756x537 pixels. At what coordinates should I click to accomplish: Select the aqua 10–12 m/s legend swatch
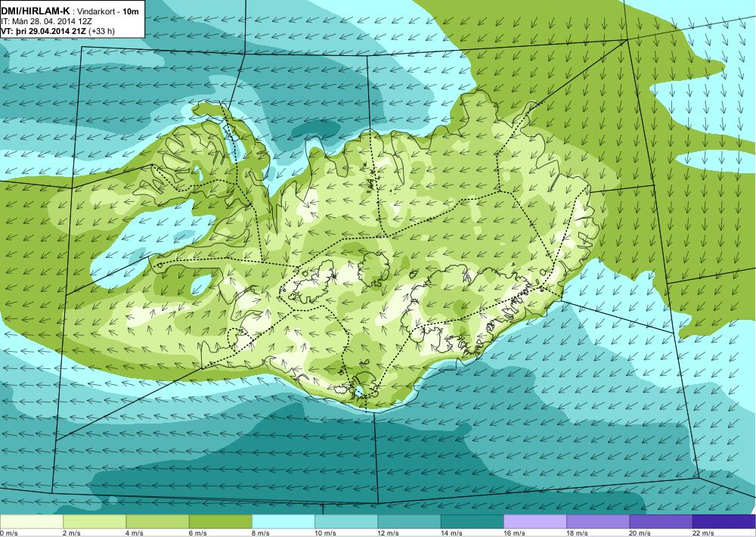346,522
